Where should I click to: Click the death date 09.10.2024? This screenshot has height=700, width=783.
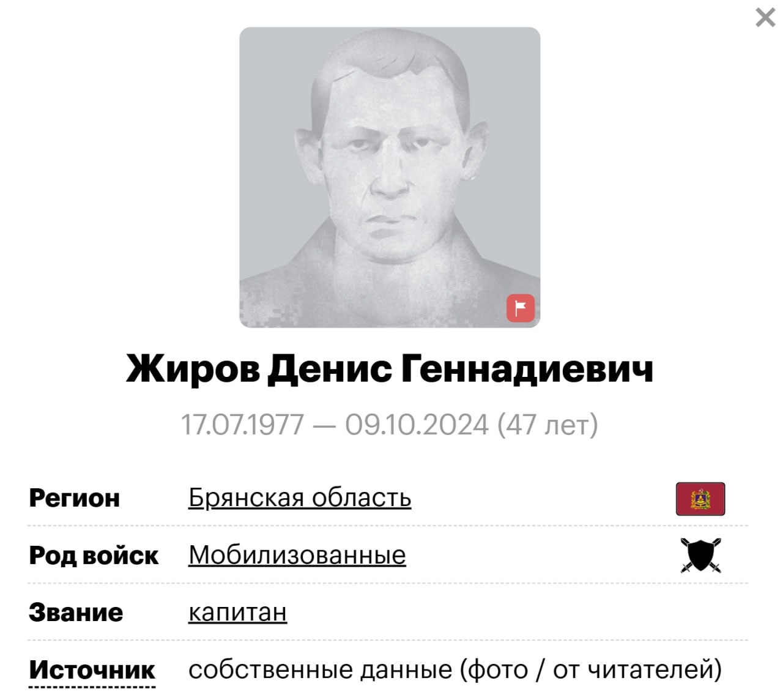(x=417, y=425)
